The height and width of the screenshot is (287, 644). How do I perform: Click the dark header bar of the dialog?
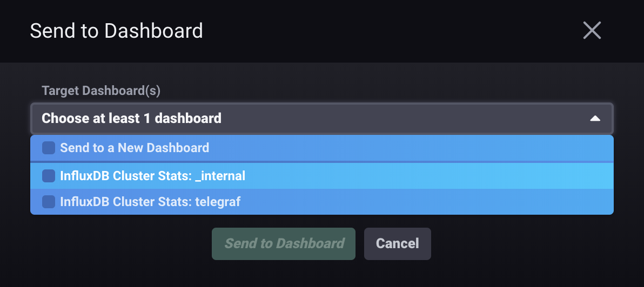[x=378, y=31]
